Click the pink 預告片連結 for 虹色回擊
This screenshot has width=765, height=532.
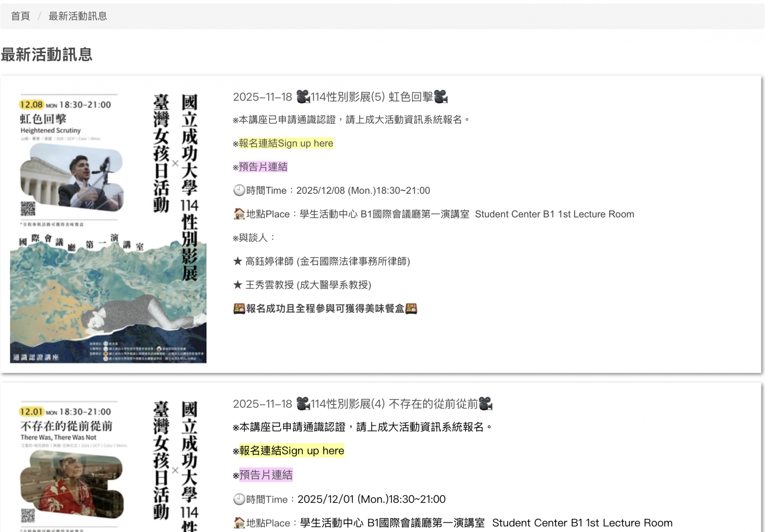[x=263, y=167]
